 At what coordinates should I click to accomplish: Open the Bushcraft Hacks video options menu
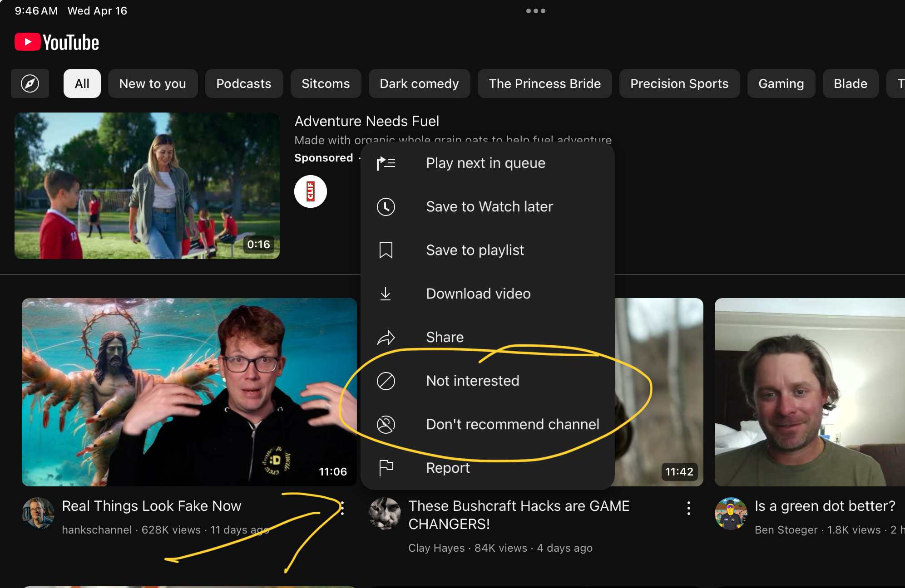coord(689,508)
